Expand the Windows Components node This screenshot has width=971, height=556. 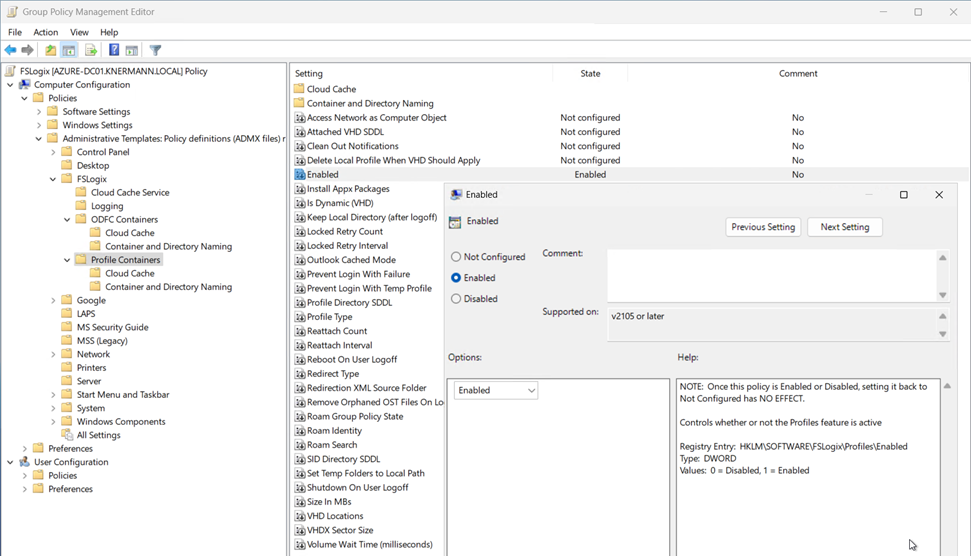(x=53, y=422)
